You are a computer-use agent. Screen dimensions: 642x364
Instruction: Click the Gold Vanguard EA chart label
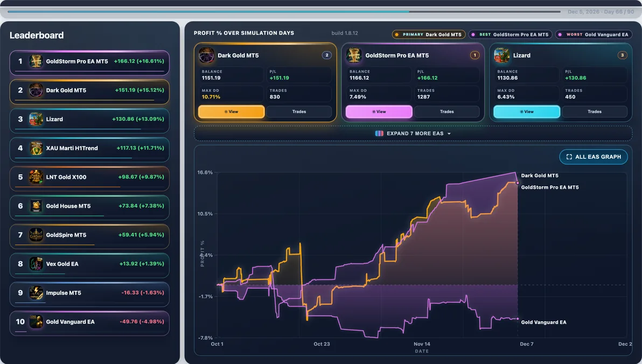point(544,322)
